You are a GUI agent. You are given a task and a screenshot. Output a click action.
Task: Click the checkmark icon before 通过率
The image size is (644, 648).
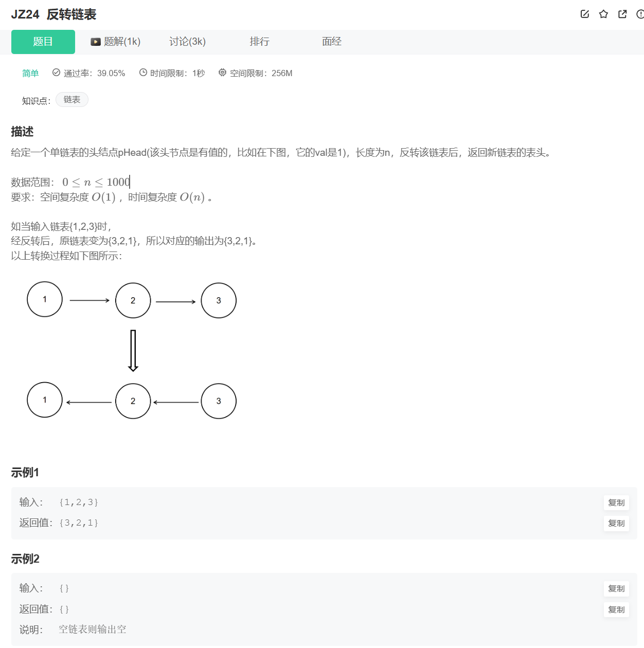tap(57, 73)
